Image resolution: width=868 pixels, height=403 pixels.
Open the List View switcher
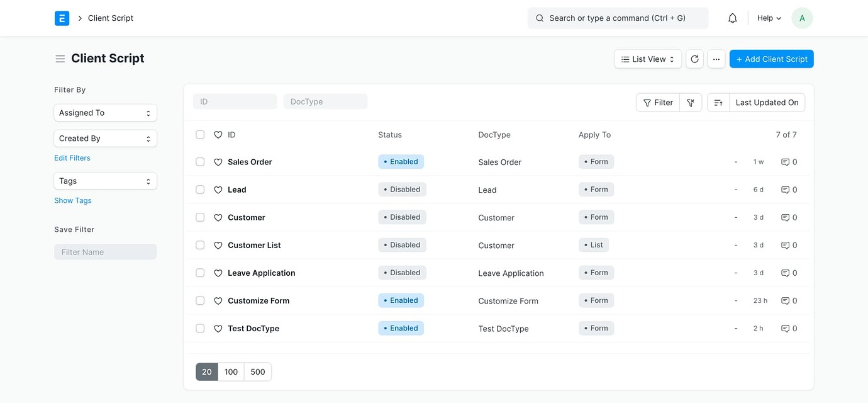tap(648, 59)
